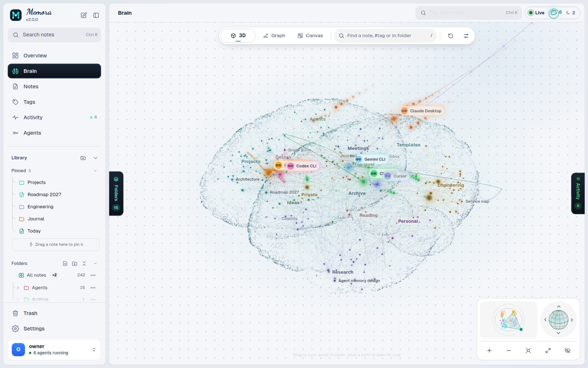Image resolution: width=588 pixels, height=368 pixels.
Task: Zoom out with the minus icon
Action: coord(509,351)
